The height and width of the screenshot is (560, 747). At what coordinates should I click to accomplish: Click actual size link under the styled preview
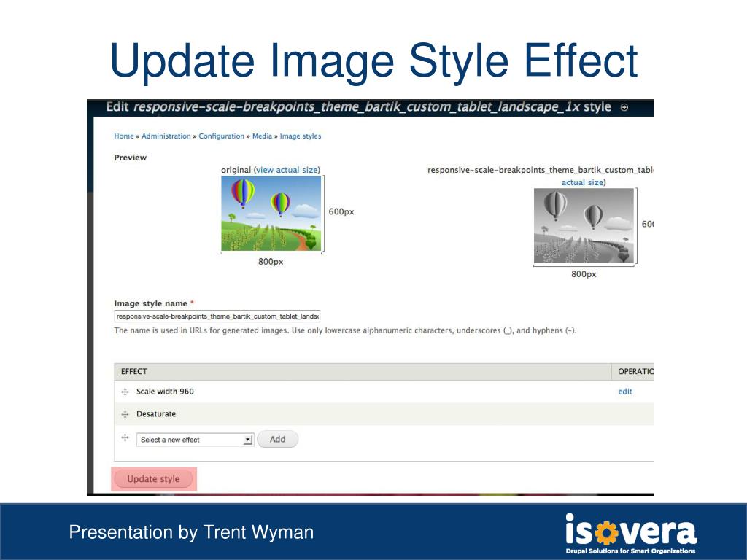(582, 182)
